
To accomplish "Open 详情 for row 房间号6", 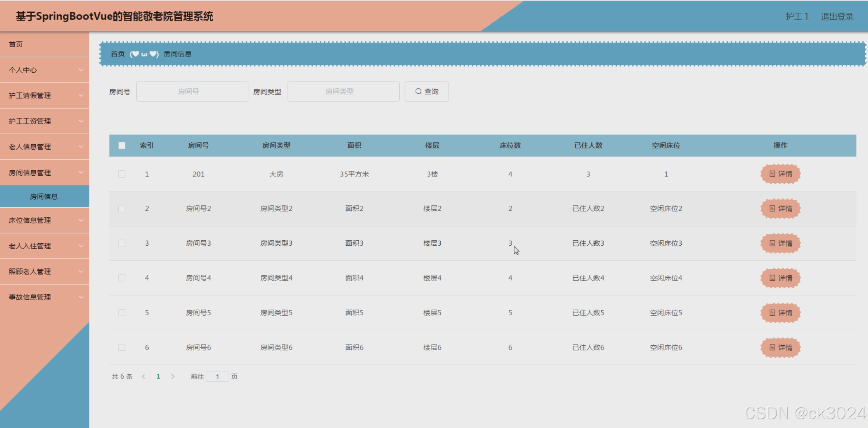I will point(780,348).
